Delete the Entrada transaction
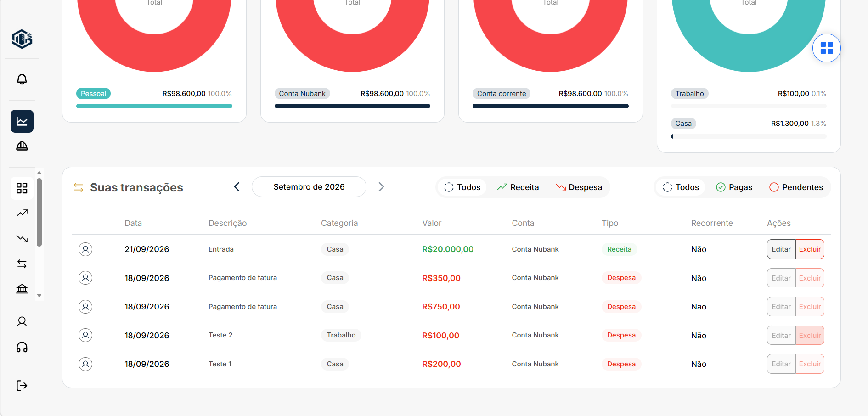The width and height of the screenshot is (868, 416). coord(810,249)
